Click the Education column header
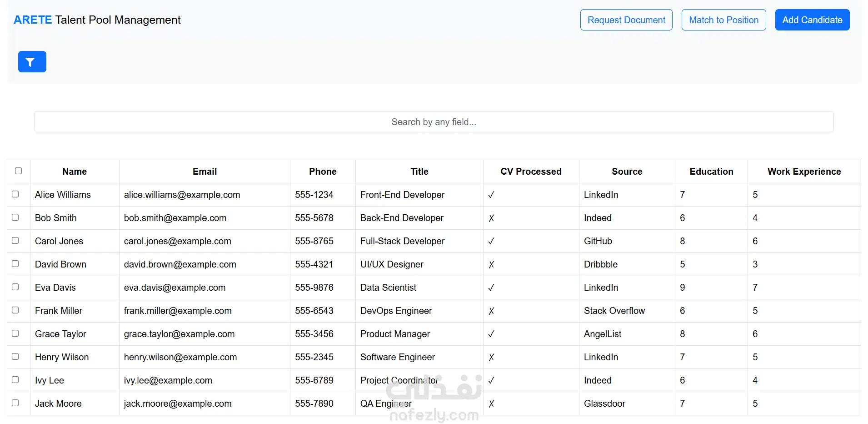Viewport: 868px width, 424px height. pyautogui.click(x=711, y=172)
